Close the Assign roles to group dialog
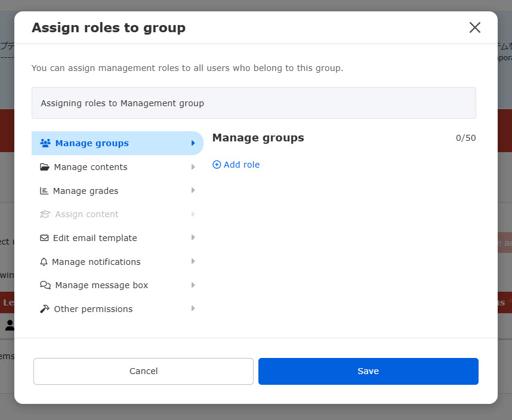This screenshot has height=420, width=512. (474, 27)
